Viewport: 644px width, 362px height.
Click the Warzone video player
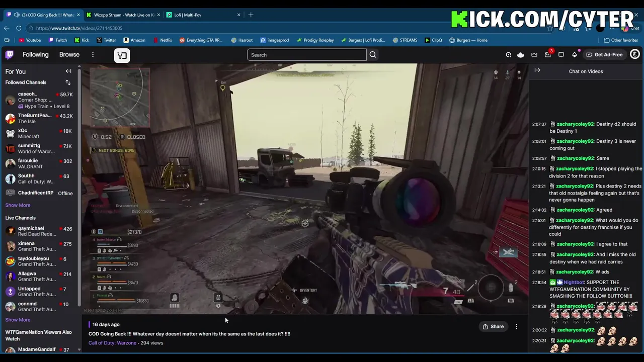[305, 189]
